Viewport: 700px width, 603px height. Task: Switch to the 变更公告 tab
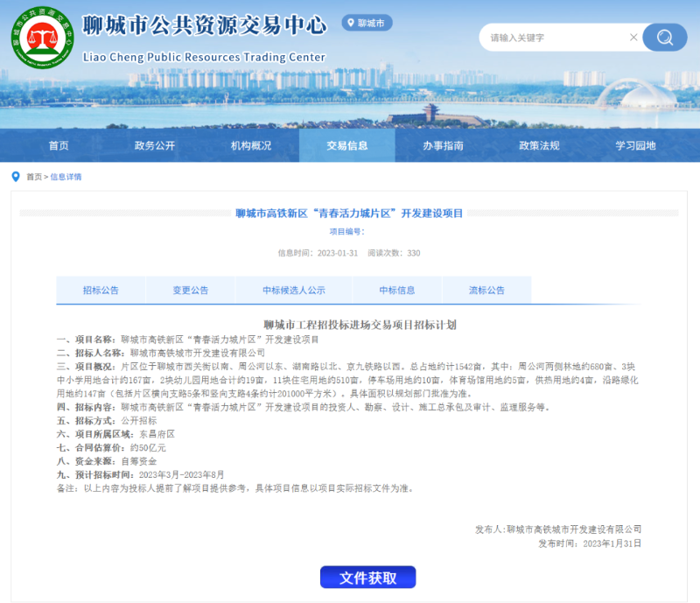point(190,291)
